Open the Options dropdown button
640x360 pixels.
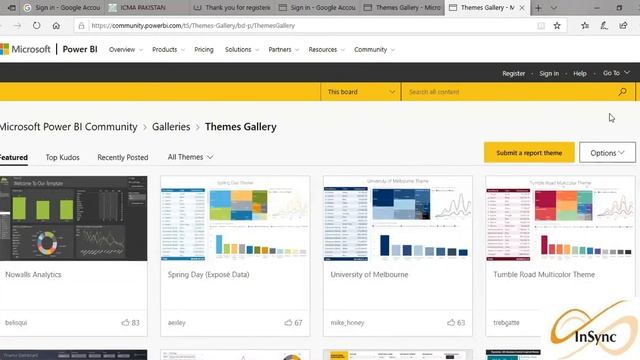point(607,153)
